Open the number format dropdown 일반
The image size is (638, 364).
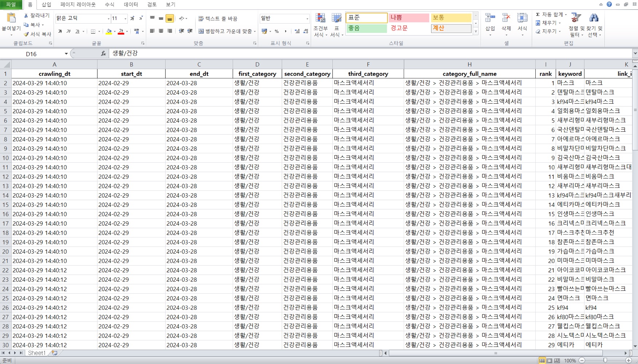pos(307,19)
